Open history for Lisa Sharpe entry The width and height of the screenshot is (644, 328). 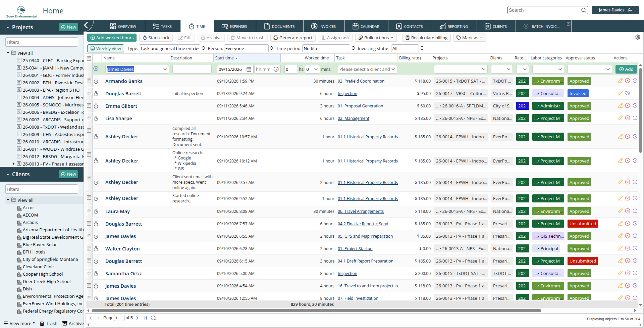point(635,118)
